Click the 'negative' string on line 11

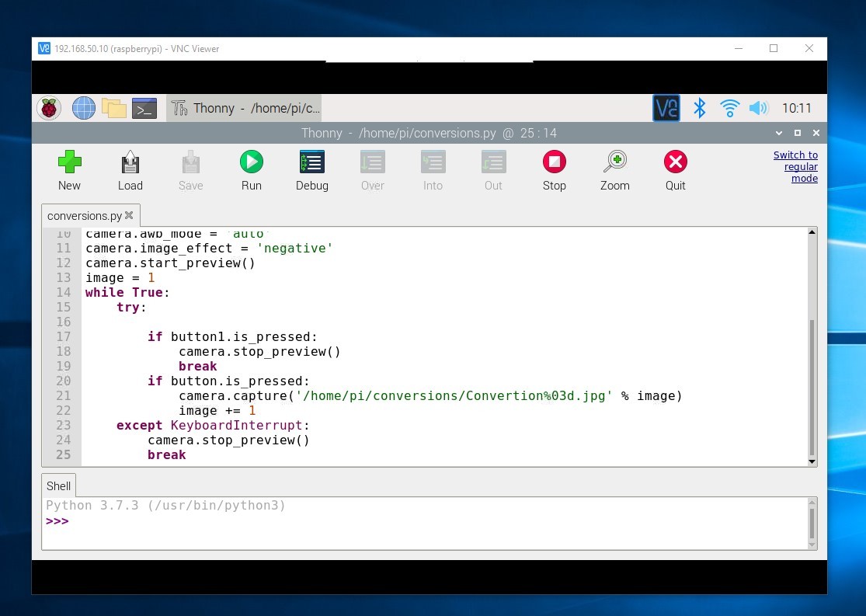(x=295, y=248)
